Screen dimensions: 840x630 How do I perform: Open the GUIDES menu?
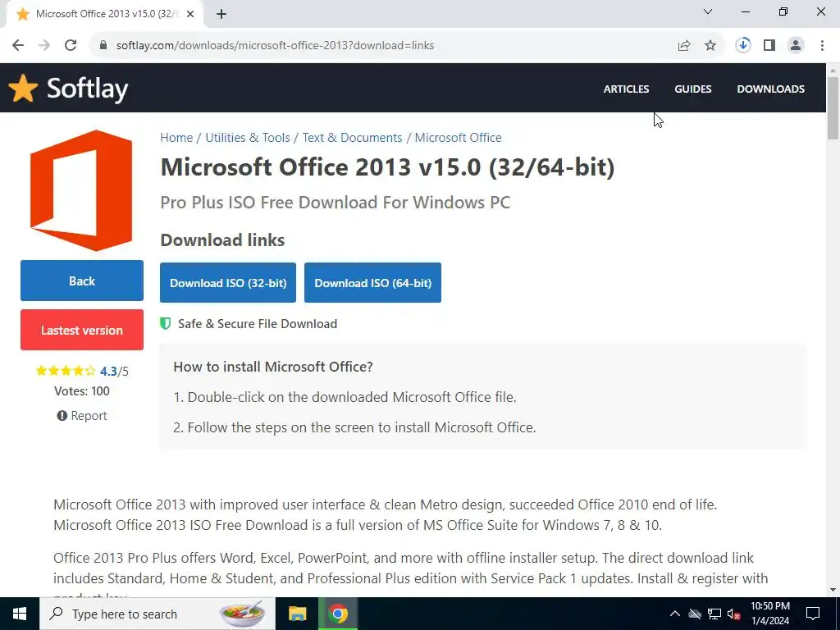(x=692, y=89)
